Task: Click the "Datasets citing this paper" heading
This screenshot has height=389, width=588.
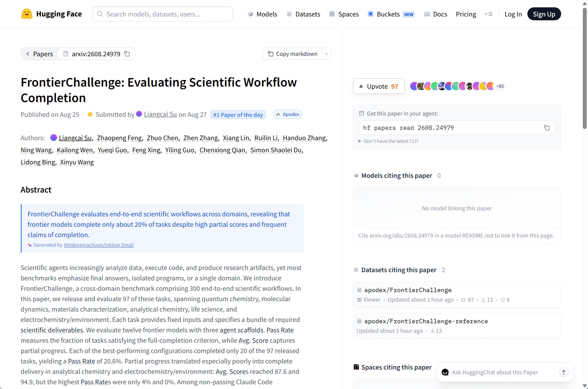Action: coord(399,270)
